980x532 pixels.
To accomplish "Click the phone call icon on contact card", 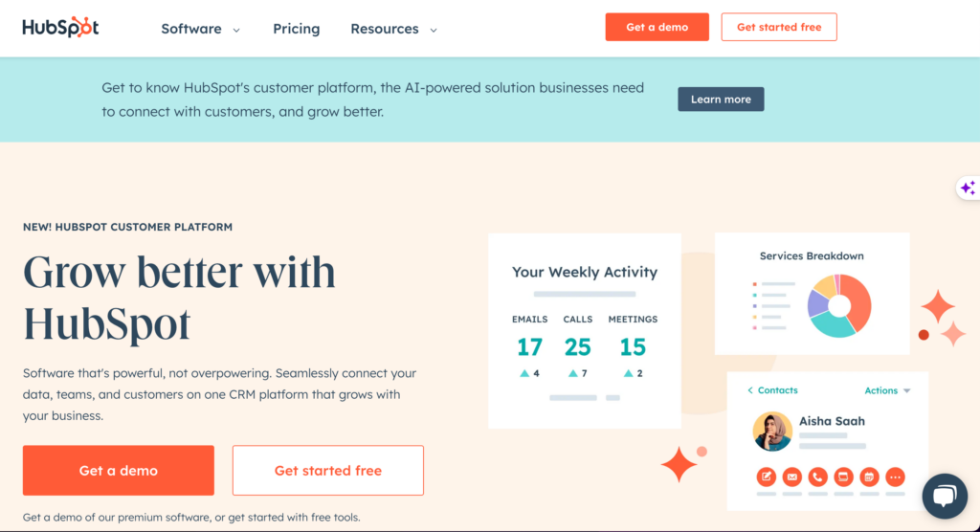I will point(817,477).
